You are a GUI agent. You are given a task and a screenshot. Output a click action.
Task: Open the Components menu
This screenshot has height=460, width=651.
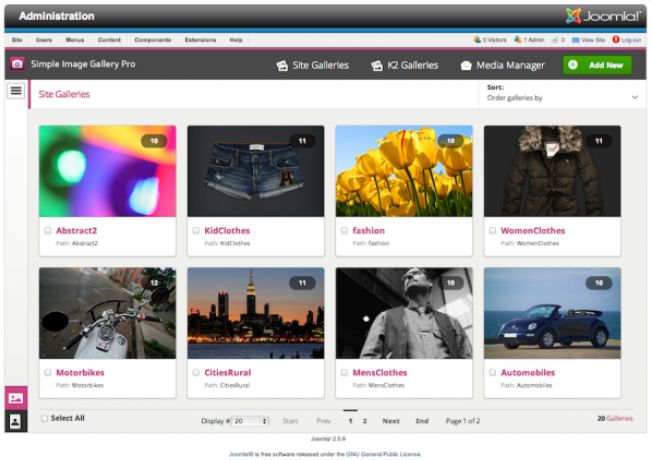click(153, 40)
